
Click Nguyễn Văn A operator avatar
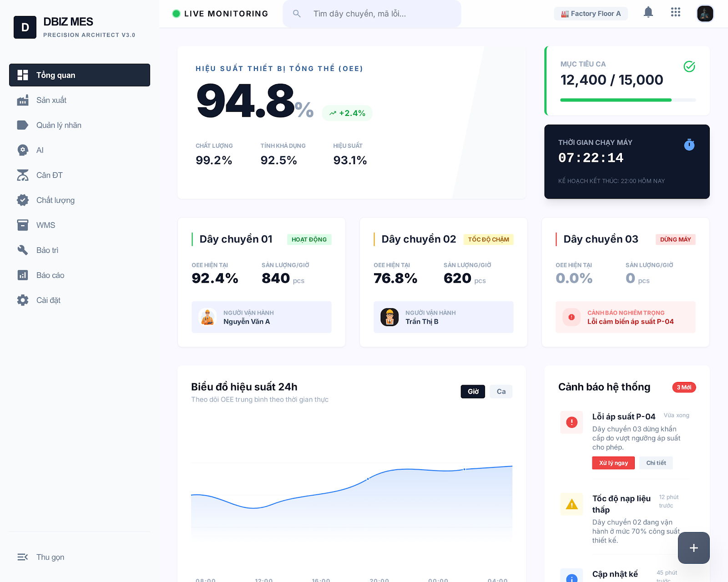pyautogui.click(x=208, y=317)
